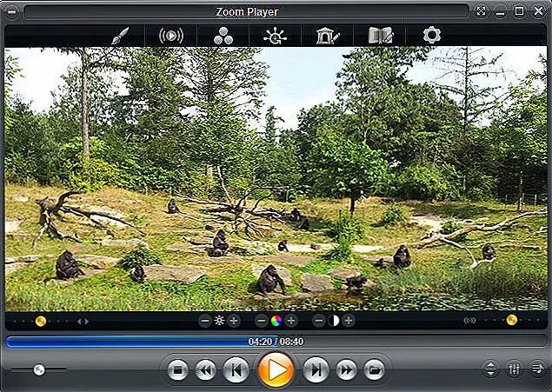Increase contrast with the plus button

click(x=349, y=321)
